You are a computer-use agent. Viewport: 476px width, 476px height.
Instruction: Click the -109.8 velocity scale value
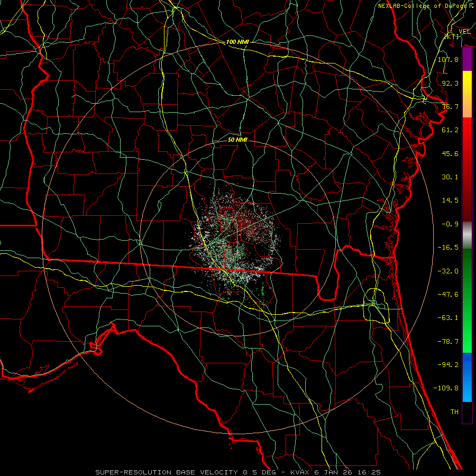pos(446,388)
